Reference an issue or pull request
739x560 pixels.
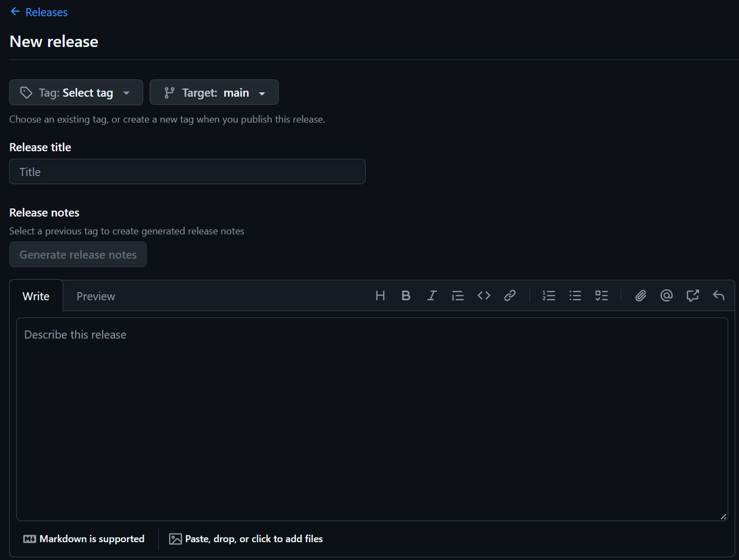[x=693, y=295]
